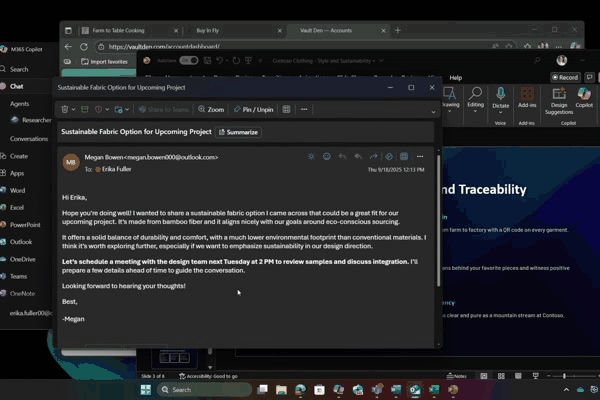Click the PowerPoint search magnifier icon

pos(537,60)
